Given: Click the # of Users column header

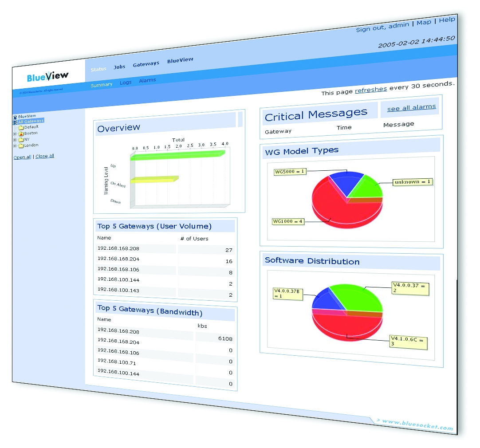Looking at the screenshot, I should pos(194,239).
